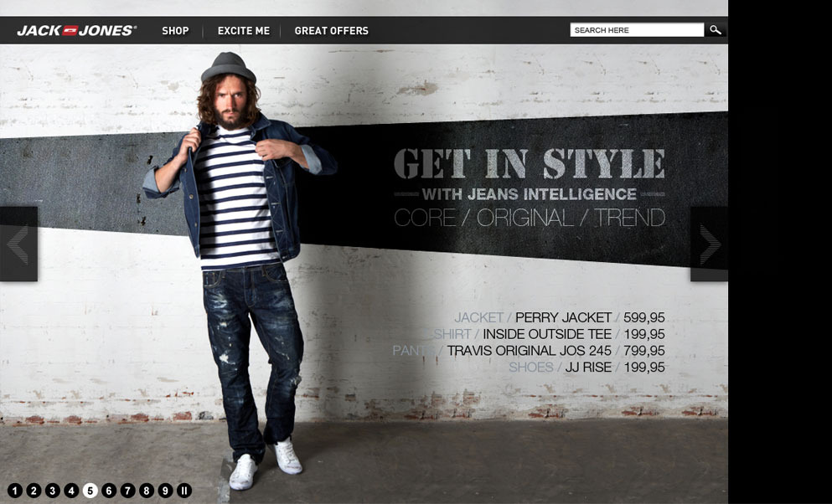The image size is (832, 504).
Task: Jump to slide 1 indicator
Action: pos(15,491)
